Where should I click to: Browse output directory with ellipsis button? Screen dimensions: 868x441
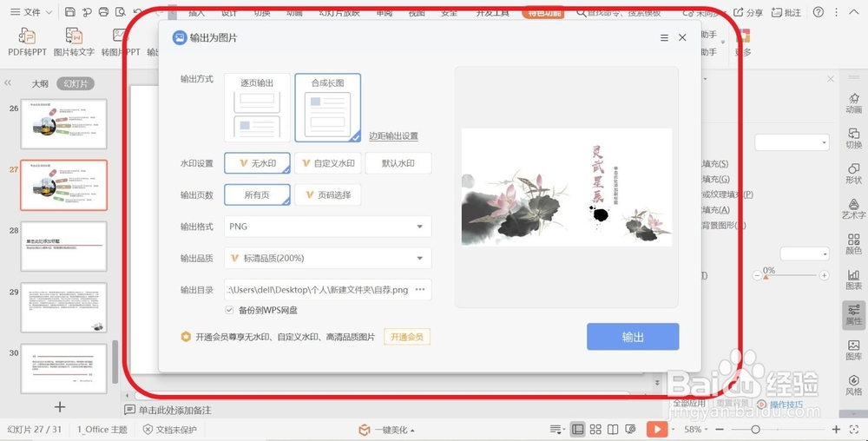(420, 289)
